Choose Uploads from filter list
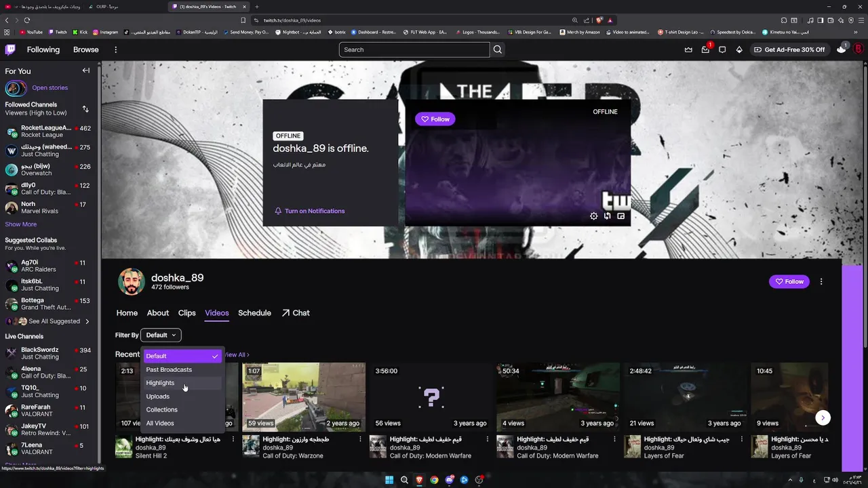The image size is (868, 488). coord(182,396)
